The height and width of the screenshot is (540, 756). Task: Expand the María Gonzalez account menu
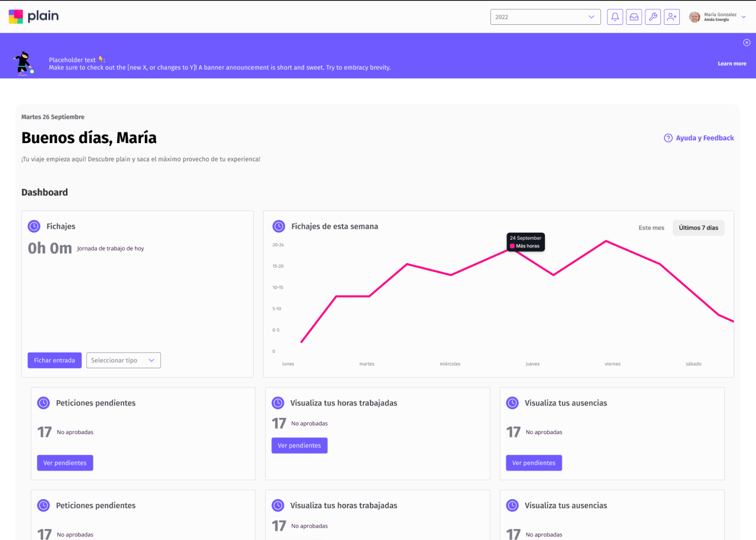pyautogui.click(x=744, y=17)
